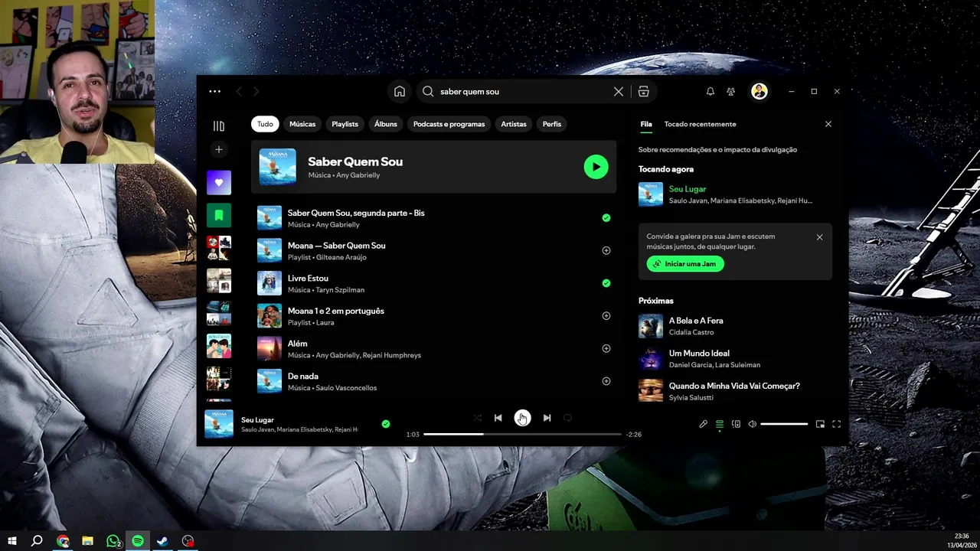Screen dimensions: 980x551
Task: Navigate forward with the right arrow
Action: pos(256,91)
